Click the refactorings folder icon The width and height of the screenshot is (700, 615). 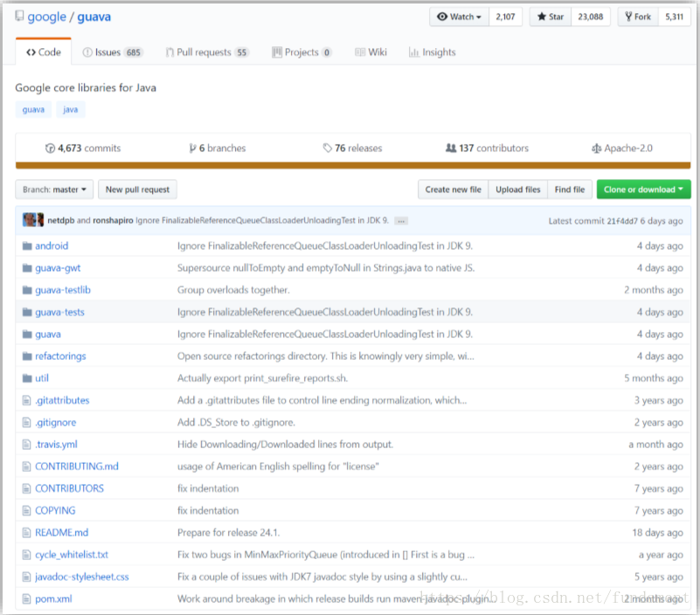(x=27, y=356)
